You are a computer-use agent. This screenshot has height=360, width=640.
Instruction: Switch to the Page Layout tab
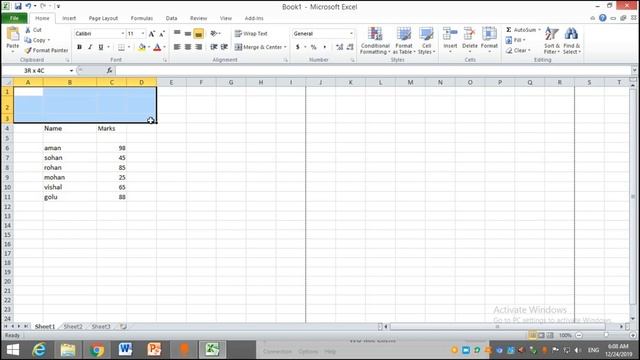103,18
